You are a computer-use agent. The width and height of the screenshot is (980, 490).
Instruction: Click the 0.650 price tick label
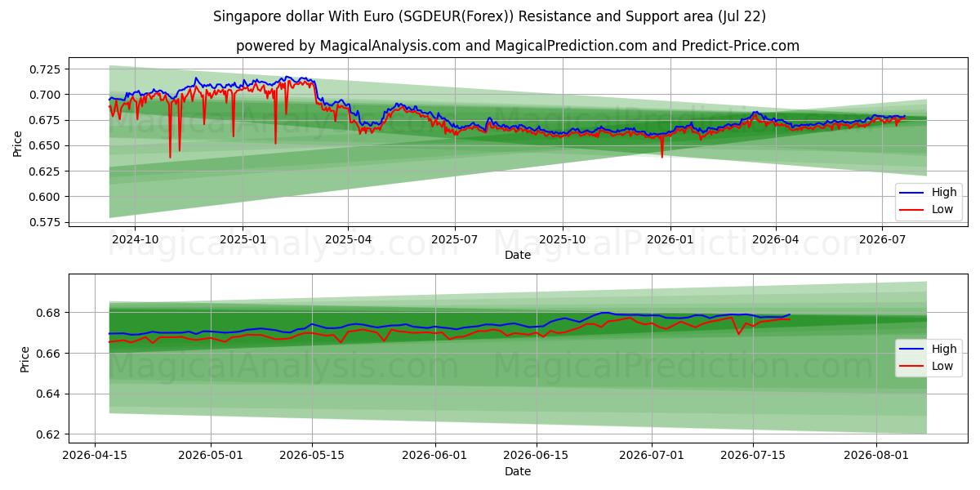point(46,145)
